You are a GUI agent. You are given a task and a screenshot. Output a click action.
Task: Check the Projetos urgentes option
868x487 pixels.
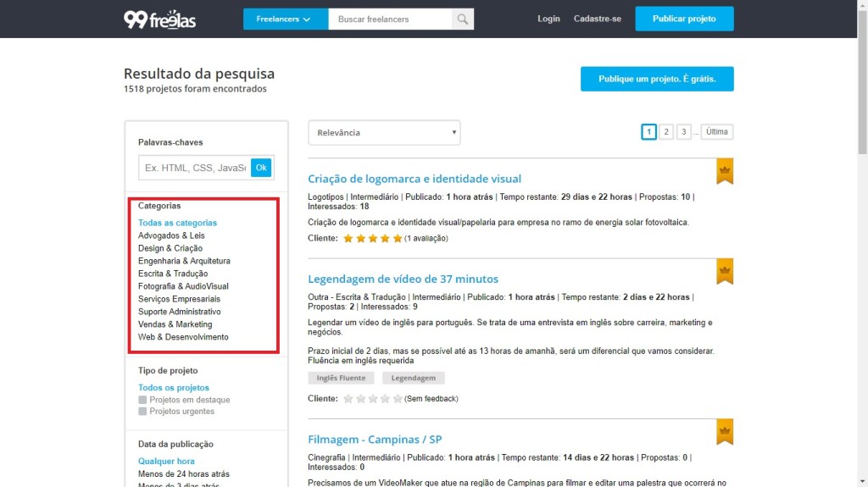click(x=143, y=412)
